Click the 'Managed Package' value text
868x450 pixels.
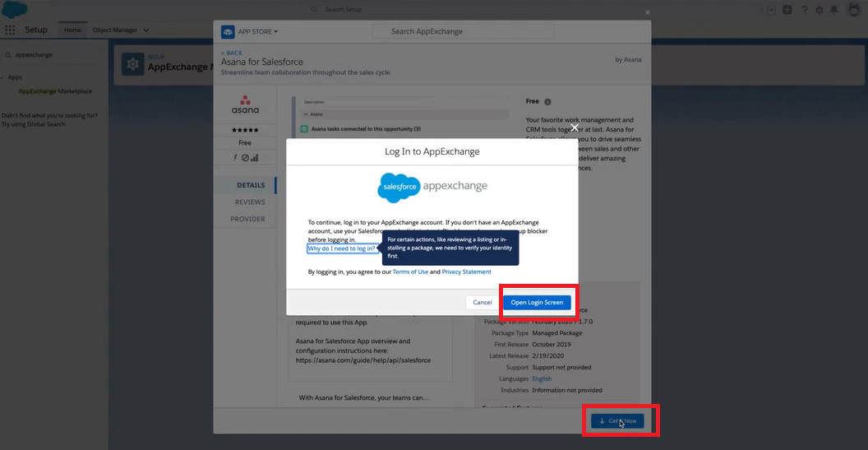pyautogui.click(x=557, y=333)
